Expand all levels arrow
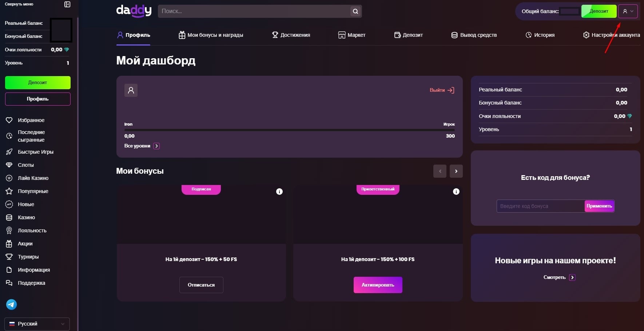 [156, 146]
